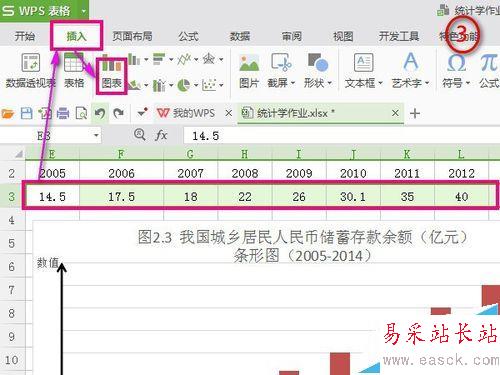Expand the radar chart dropdown arrow
This screenshot has width=500, height=375.
tap(221, 60)
